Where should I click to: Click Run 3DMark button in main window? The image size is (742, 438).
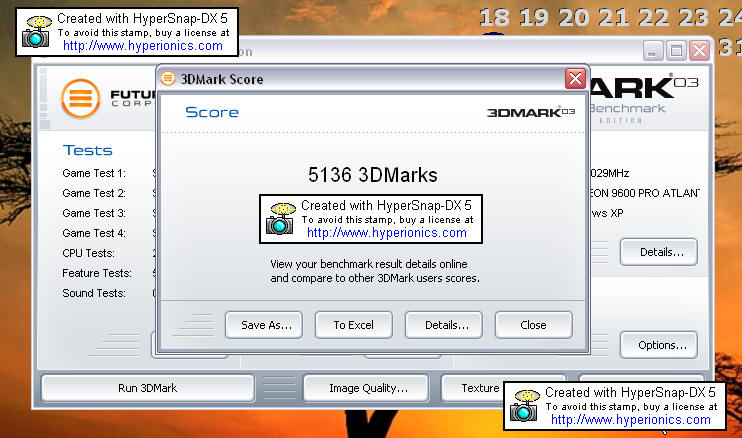pyautogui.click(x=148, y=388)
